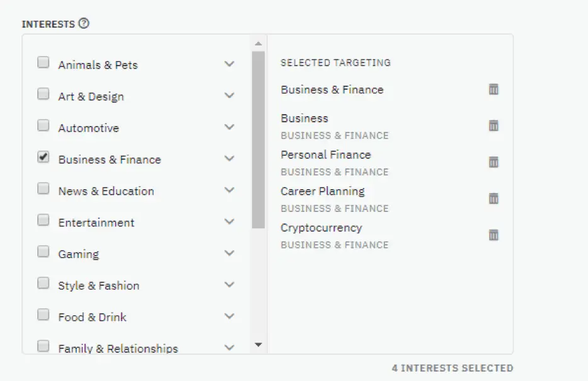Screen dimensions: 588x381
Task: Select the Family & Relationships label
Action: pyautogui.click(x=118, y=348)
